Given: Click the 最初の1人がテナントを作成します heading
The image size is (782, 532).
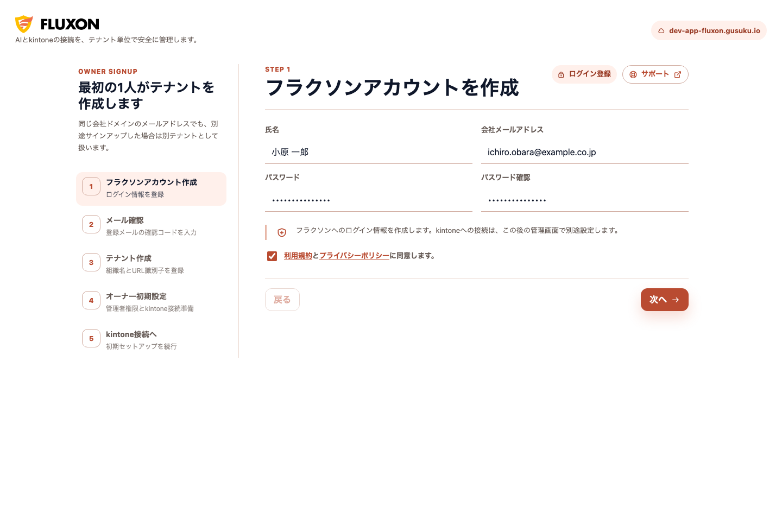Looking at the screenshot, I should pyautogui.click(x=147, y=96).
